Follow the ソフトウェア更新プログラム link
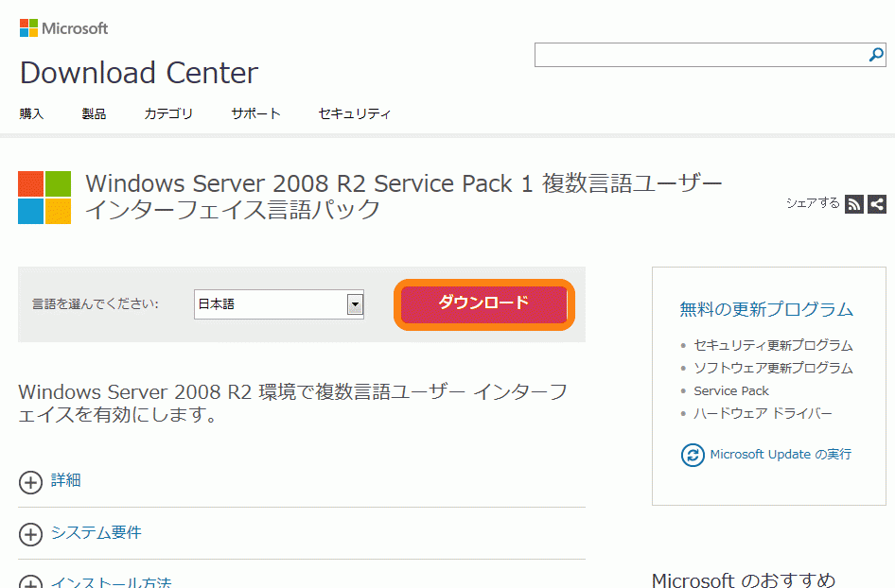Screen dimensions: 895x588 (x=773, y=368)
